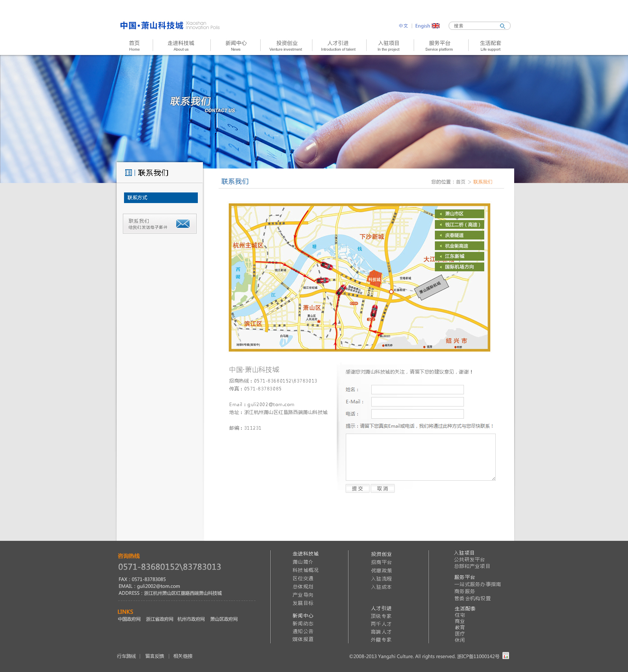Screen dimensions: 628x672
Task: Click the E-Mail input field
Action: (417, 402)
